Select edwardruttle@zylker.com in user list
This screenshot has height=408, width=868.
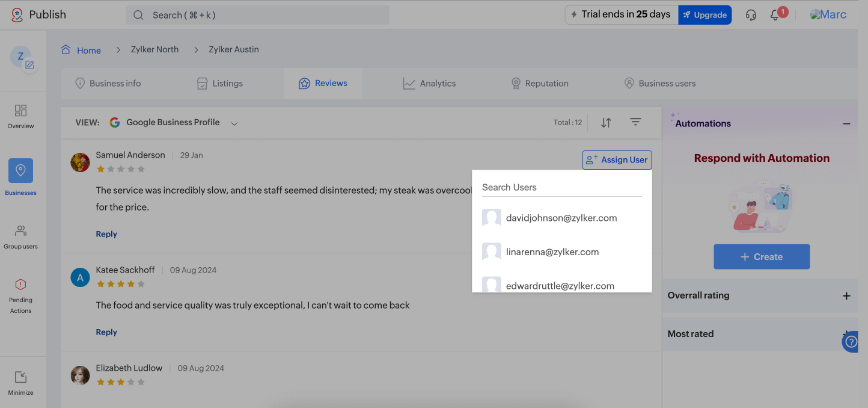[561, 285]
